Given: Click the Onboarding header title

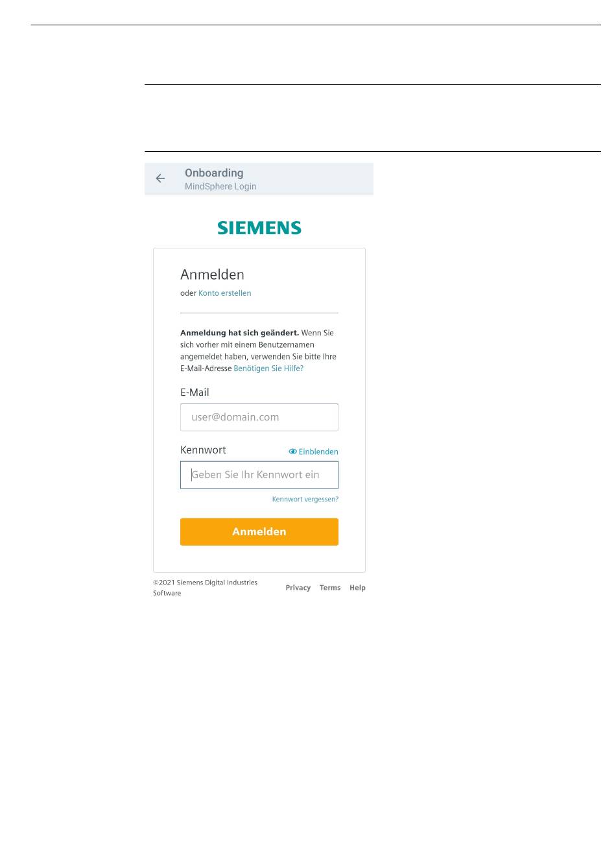Looking at the screenshot, I should [214, 173].
